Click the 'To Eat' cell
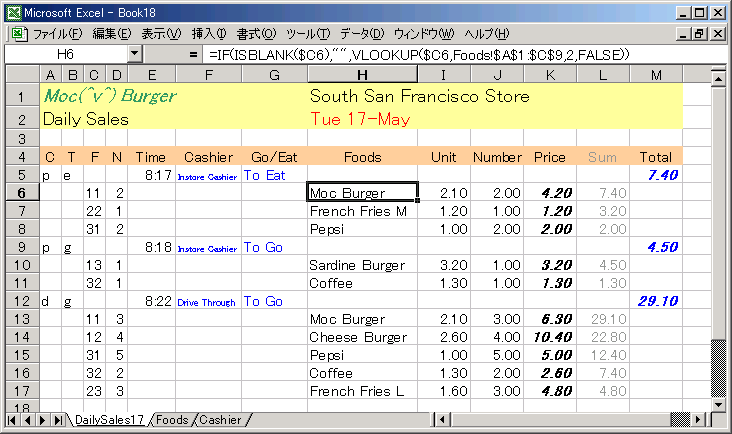The height and width of the screenshot is (434, 732). coord(274,175)
